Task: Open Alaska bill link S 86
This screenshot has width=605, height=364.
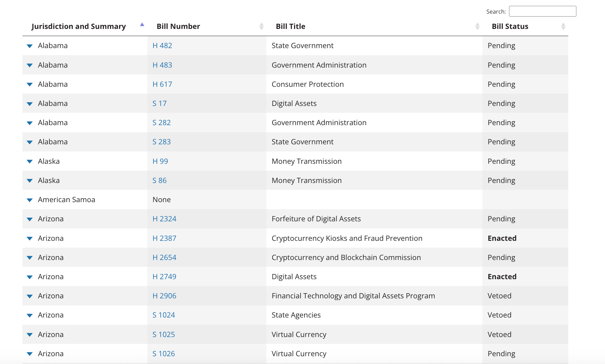Action: pos(159,180)
